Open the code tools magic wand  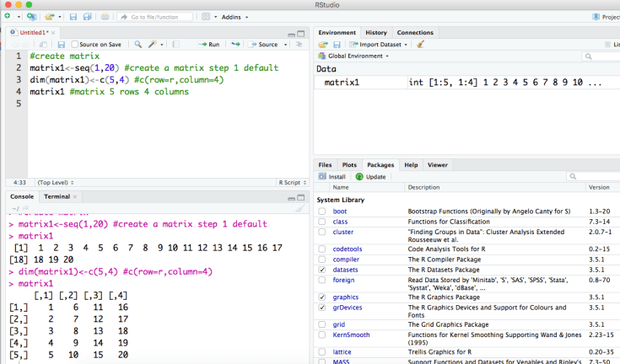154,44
